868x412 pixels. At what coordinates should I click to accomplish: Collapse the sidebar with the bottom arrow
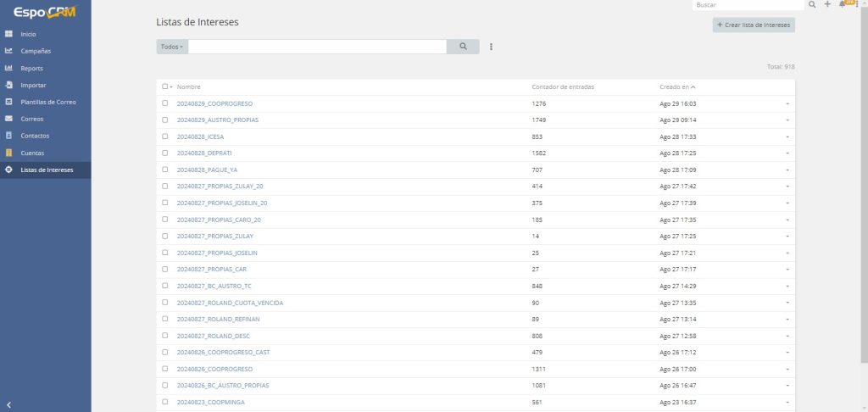8,404
